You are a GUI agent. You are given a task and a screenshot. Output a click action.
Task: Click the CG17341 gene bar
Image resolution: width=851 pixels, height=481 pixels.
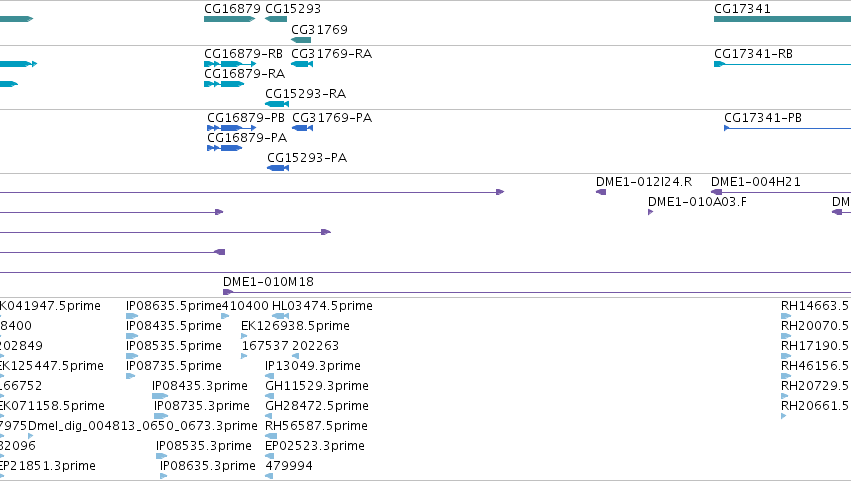pyautogui.click(x=782, y=19)
